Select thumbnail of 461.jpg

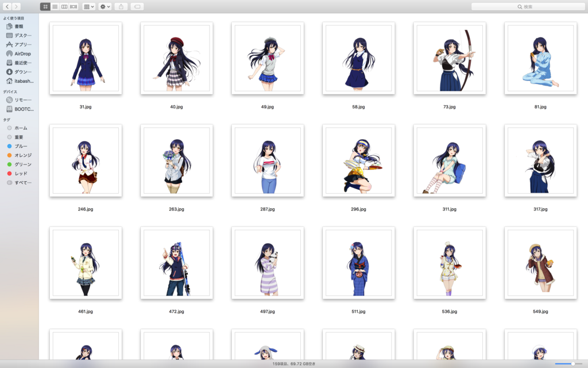[x=86, y=263]
